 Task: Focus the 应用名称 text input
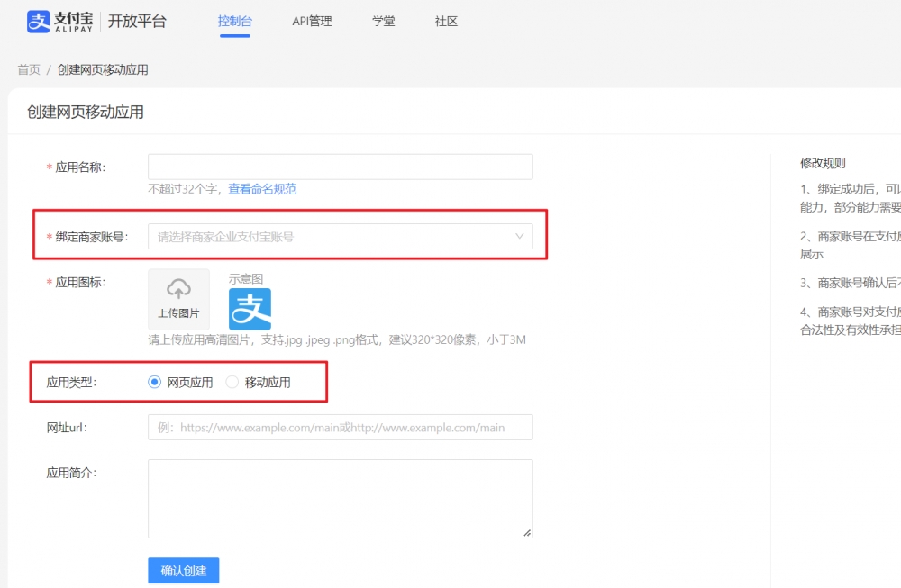(x=340, y=167)
